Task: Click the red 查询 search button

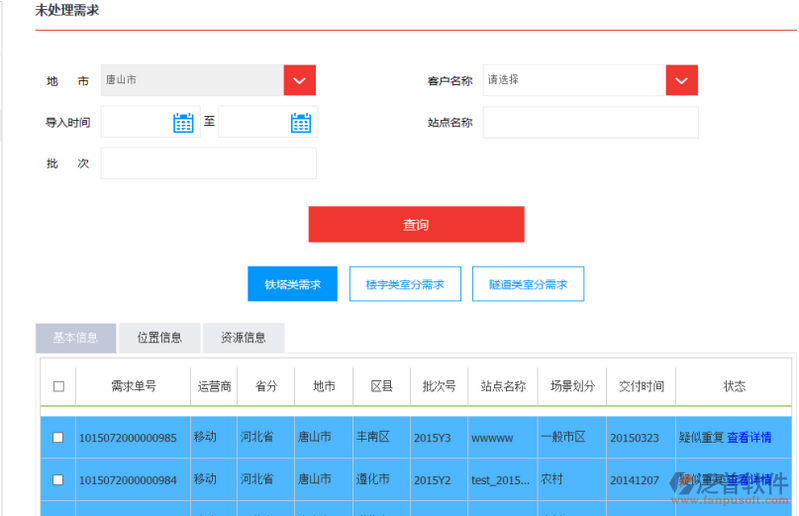Action: (x=416, y=225)
